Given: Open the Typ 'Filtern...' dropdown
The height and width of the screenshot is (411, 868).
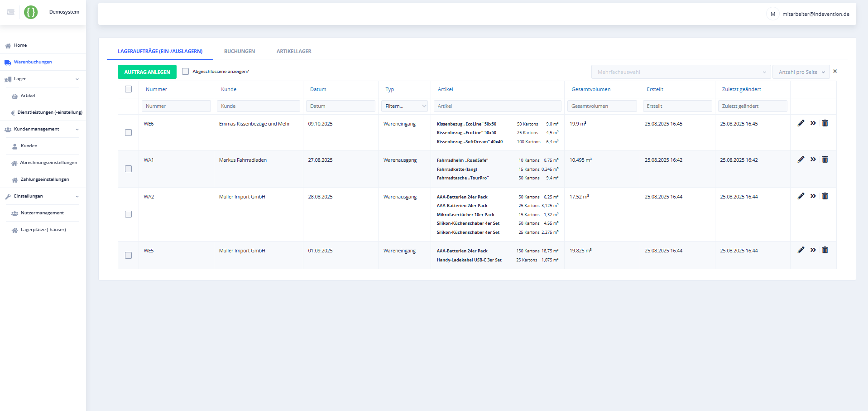Looking at the screenshot, I should (404, 106).
